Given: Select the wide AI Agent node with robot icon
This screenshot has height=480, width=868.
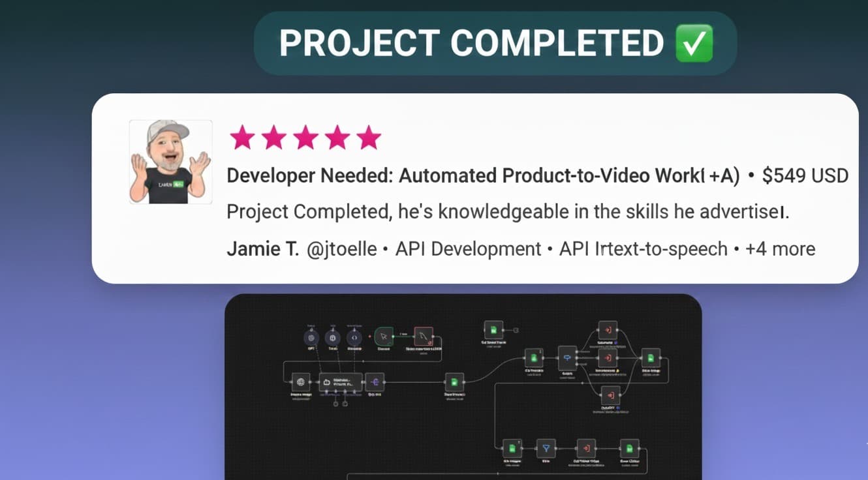Looking at the screenshot, I should (x=341, y=382).
